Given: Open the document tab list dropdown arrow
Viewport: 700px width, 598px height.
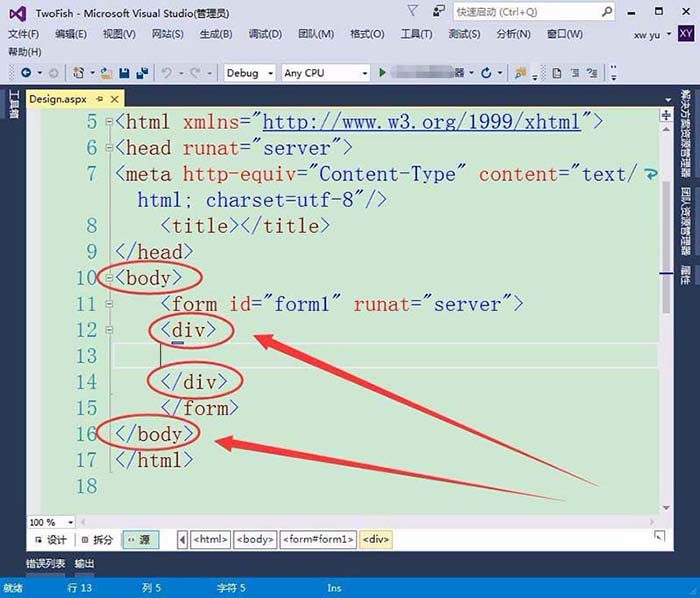Looking at the screenshot, I should point(668,100).
